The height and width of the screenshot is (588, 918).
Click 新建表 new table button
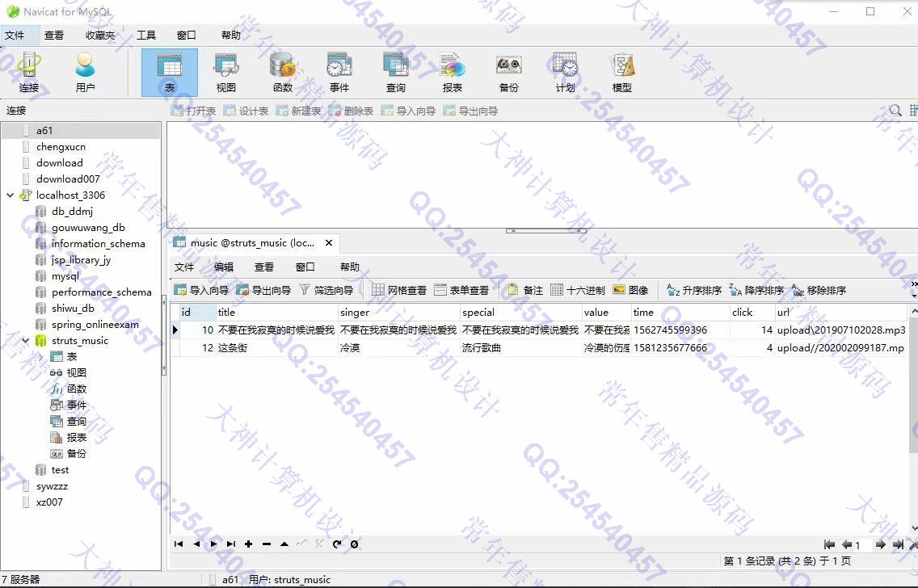click(x=298, y=111)
